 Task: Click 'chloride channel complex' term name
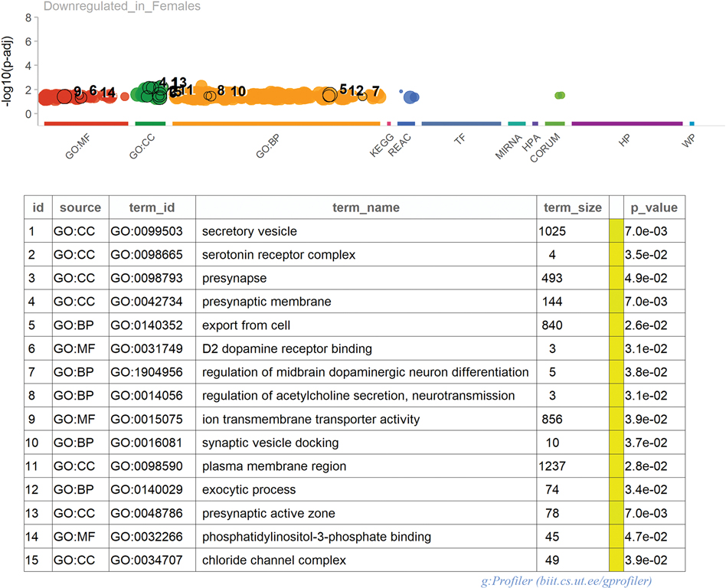pos(273,560)
